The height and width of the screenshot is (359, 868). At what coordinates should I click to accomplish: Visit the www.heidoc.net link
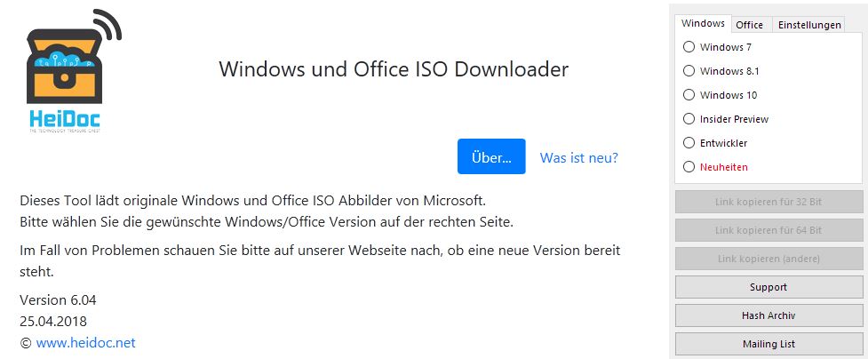[x=86, y=343]
